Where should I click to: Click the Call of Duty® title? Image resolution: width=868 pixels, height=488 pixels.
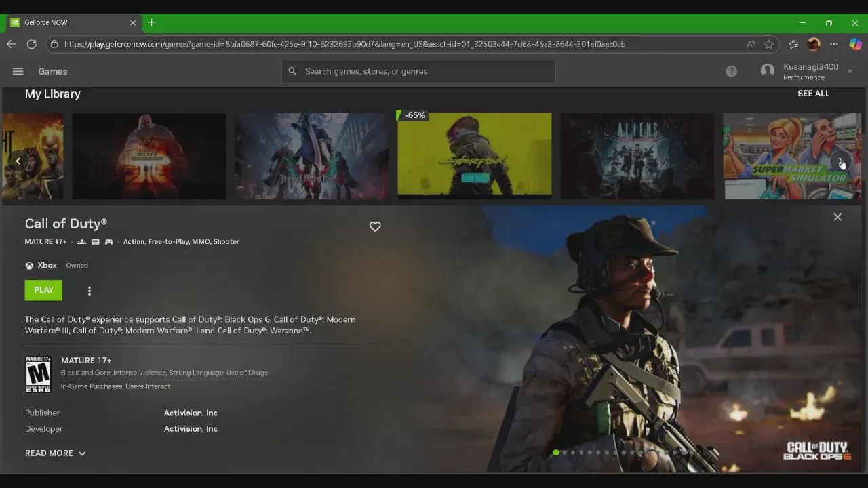66,224
